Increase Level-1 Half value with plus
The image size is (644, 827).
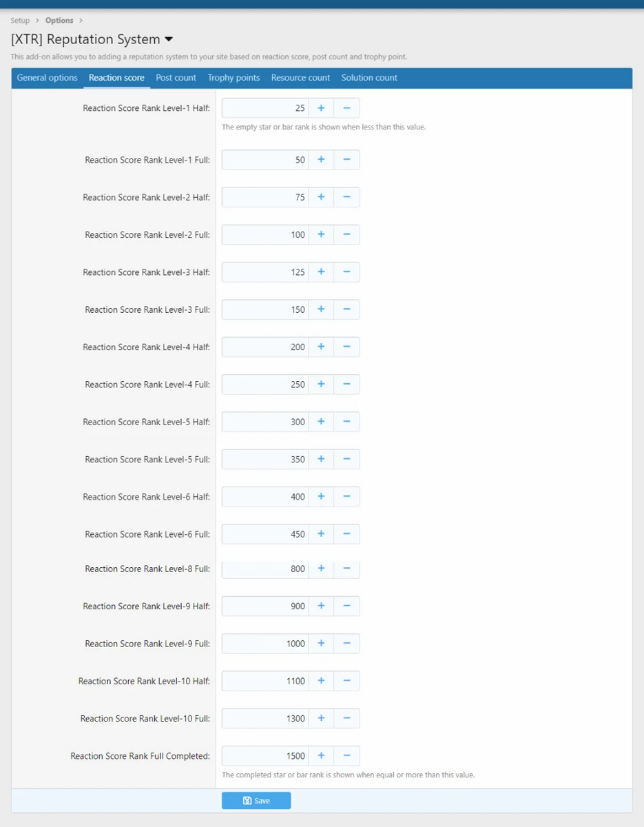[x=321, y=108]
